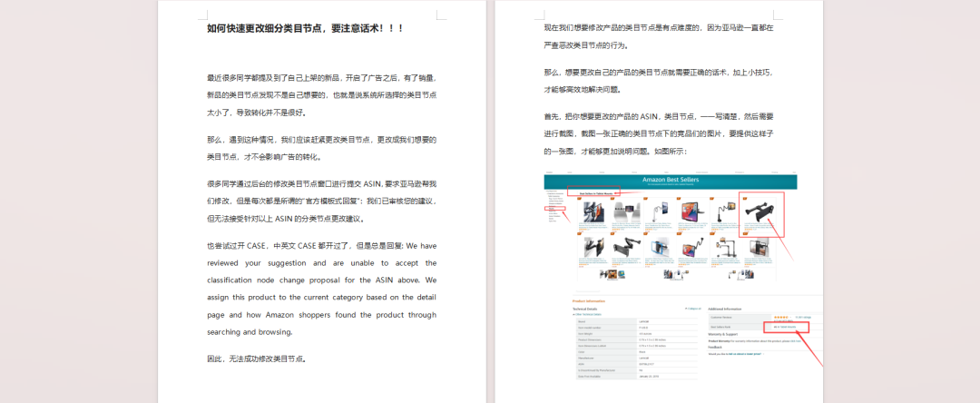Viewport: 980px width, 403px height.
Task: Click the line ending "如图所示："
Action: point(615,152)
